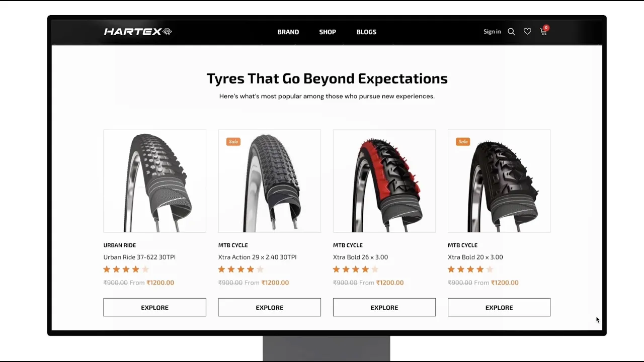
Task: Open the Urban Ride tyre product image
Action: click(154, 181)
